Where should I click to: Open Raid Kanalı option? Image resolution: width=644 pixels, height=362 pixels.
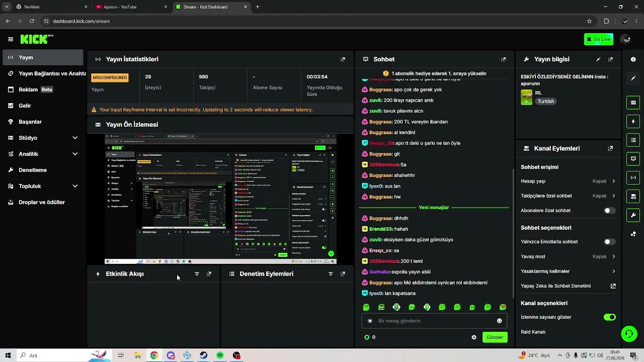533,332
